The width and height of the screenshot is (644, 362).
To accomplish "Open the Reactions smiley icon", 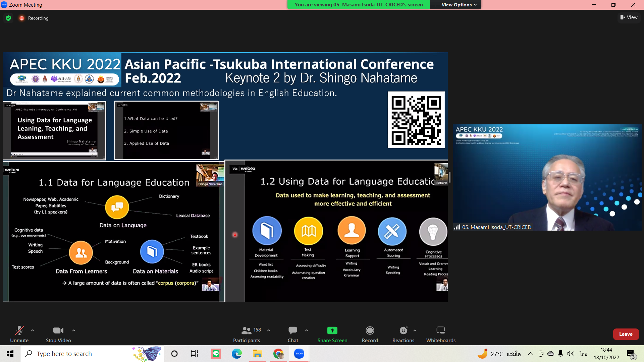I will click(x=403, y=331).
